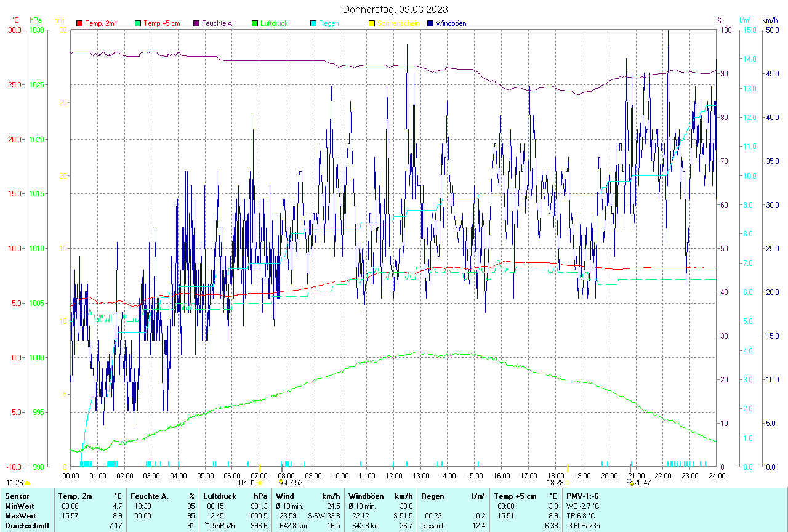Click the 12:00 time axis label
The height and width of the screenshot is (532, 788).
click(394, 475)
